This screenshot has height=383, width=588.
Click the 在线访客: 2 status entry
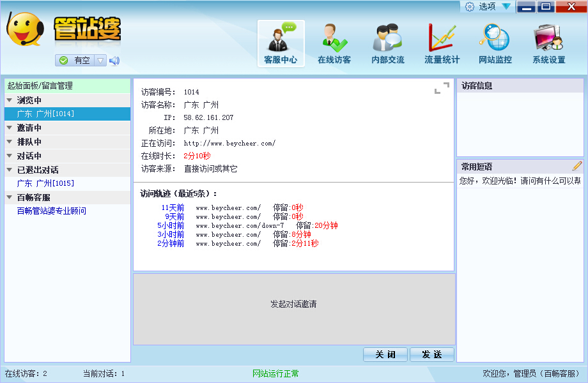pyautogui.click(x=26, y=373)
